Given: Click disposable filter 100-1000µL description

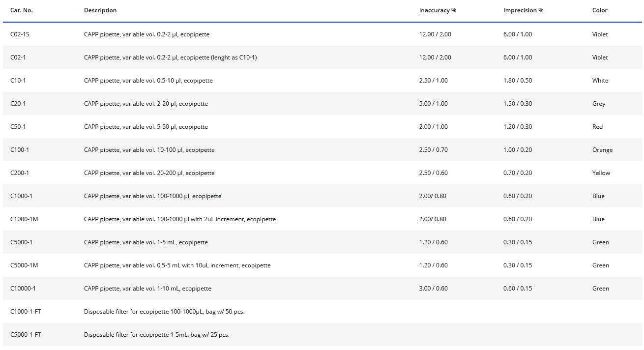Looking at the screenshot, I should pyautogui.click(x=164, y=312).
